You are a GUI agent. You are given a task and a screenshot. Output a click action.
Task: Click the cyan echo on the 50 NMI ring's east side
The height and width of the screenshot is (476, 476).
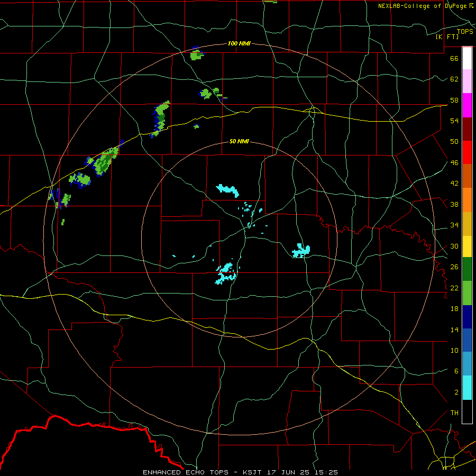pyautogui.click(x=301, y=251)
